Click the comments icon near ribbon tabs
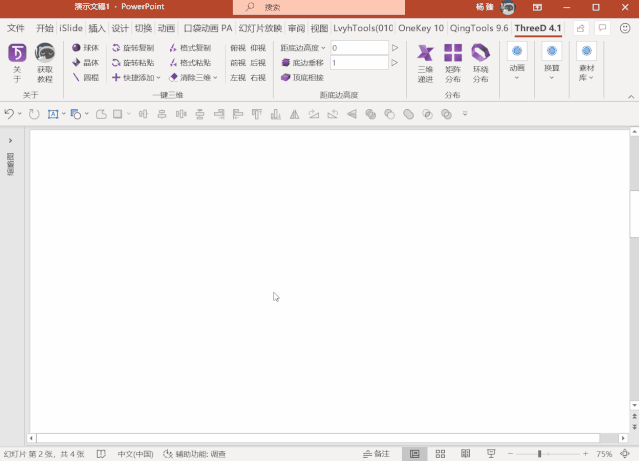639x461 pixels. [x=602, y=28]
